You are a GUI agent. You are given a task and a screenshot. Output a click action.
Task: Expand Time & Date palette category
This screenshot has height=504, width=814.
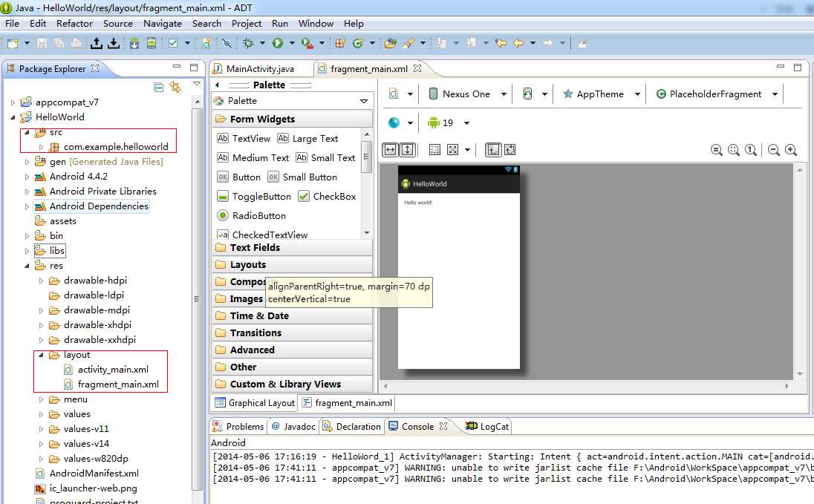click(293, 315)
